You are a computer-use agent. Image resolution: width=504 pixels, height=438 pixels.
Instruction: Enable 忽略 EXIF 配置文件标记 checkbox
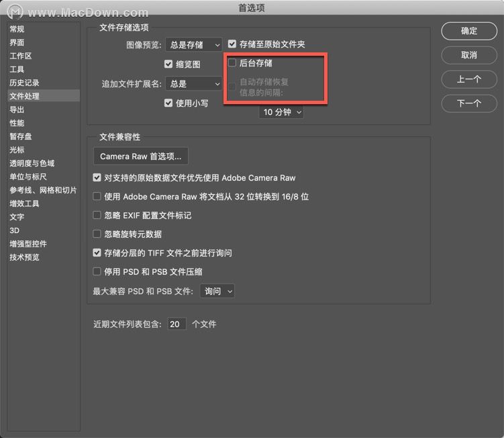point(97,215)
